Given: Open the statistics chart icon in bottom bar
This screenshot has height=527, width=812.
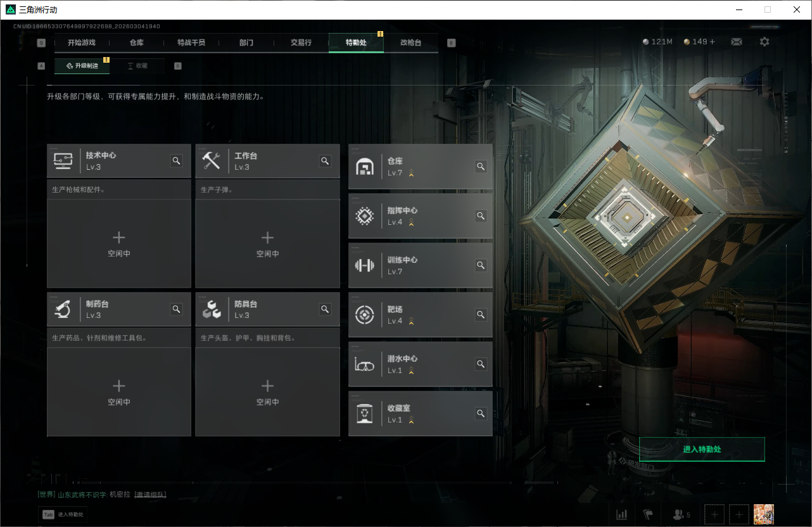Looking at the screenshot, I should [x=621, y=514].
